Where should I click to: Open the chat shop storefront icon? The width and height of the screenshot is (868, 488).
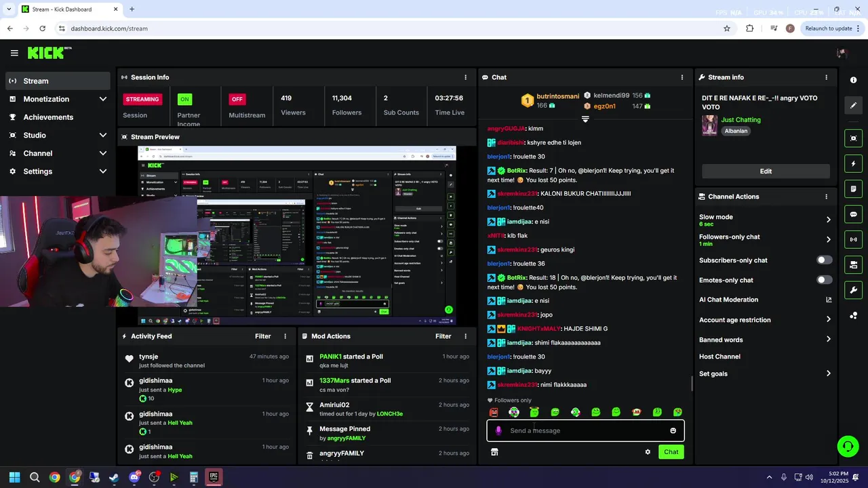tap(494, 452)
